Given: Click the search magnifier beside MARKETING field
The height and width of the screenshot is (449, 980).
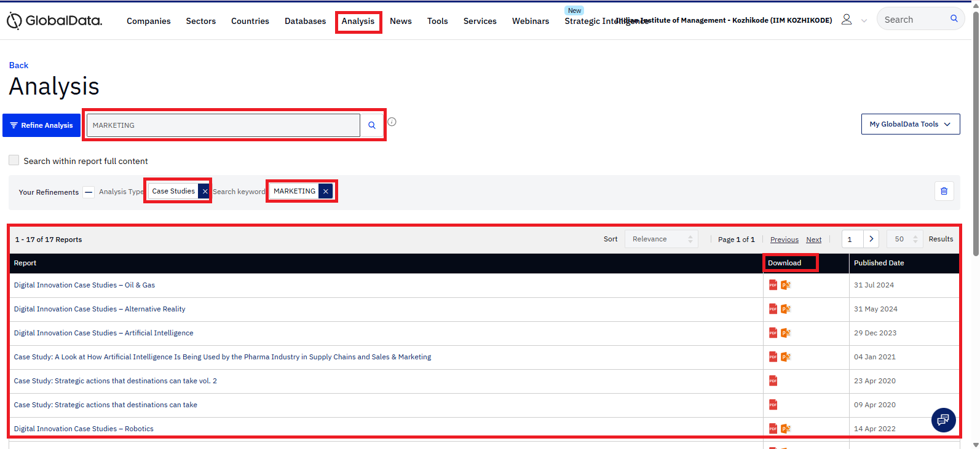Looking at the screenshot, I should click(x=372, y=125).
